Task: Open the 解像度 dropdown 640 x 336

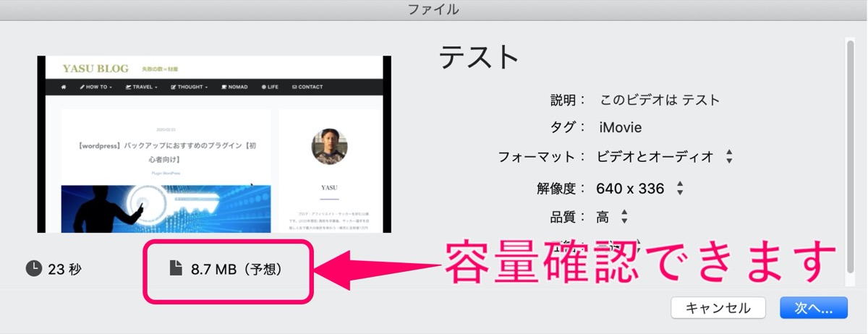Action: 639,189
